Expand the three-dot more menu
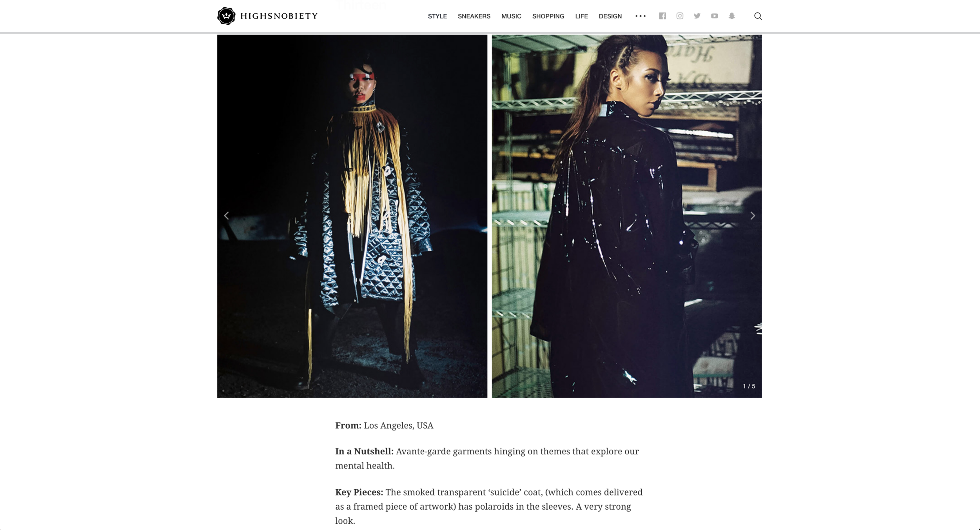The image size is (980, 530). coord(641,16)
